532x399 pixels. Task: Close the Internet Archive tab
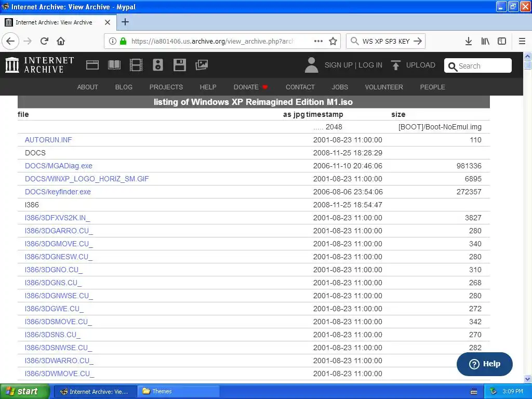pyautogui.click(x=108, y=22)
